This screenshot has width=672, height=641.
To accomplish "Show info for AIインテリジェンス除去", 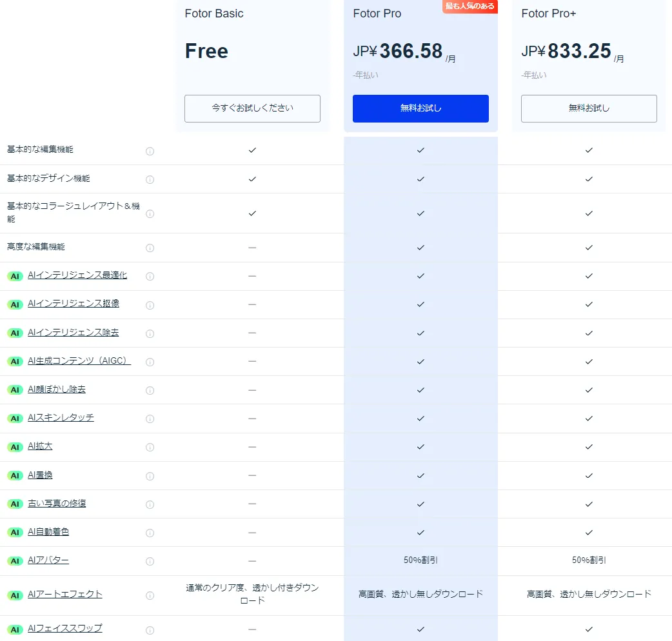I will pos(150,333).
